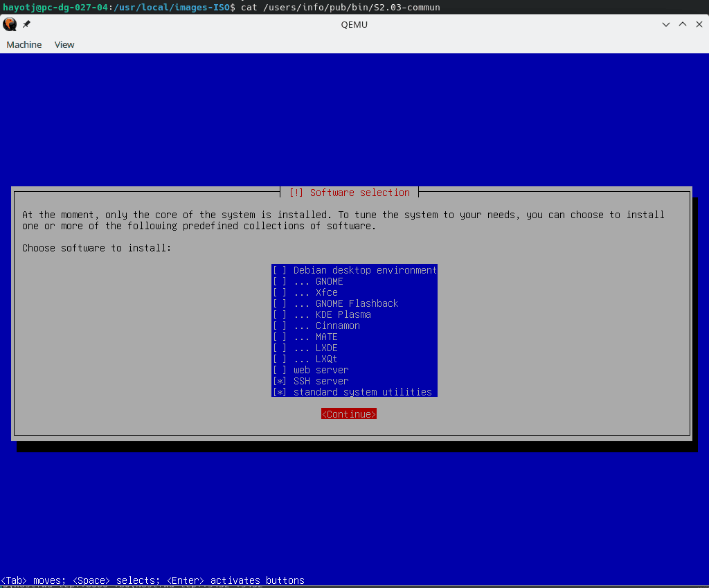Click the QEMU application icon in title bar
This screenshot has width=709, height=588.
pos(10,24)
